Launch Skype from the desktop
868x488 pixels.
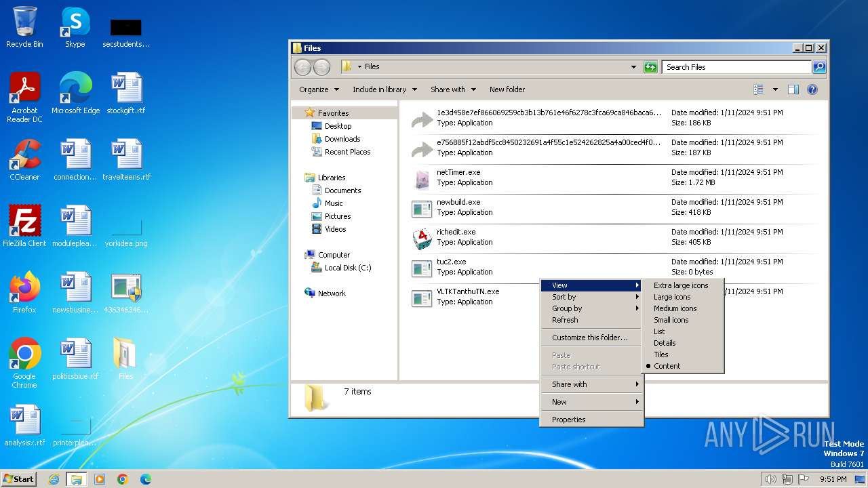pyautogui.click(x=75, y=27)
